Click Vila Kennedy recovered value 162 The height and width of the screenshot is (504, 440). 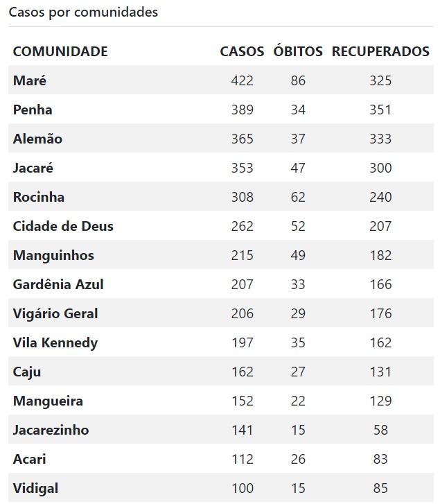(x=380, y=342)
